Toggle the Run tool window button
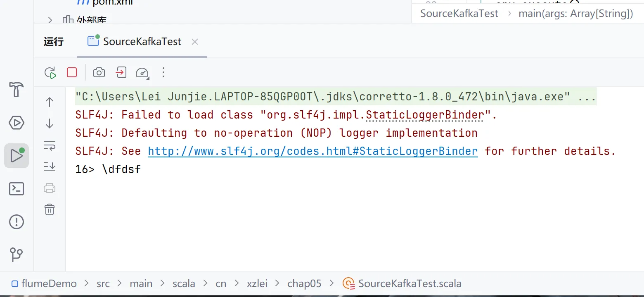The image size is (644, 297). click(17, 156)
